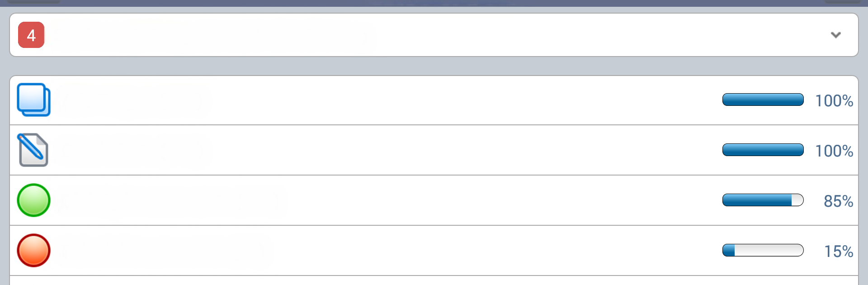Click the blue stacked squares icon
The height and width of the screenshot is (285, 868).
coord(33,100)
